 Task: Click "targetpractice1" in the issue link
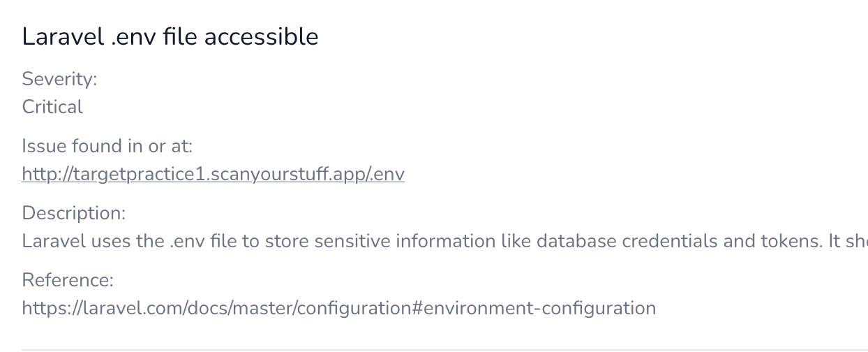133,174
